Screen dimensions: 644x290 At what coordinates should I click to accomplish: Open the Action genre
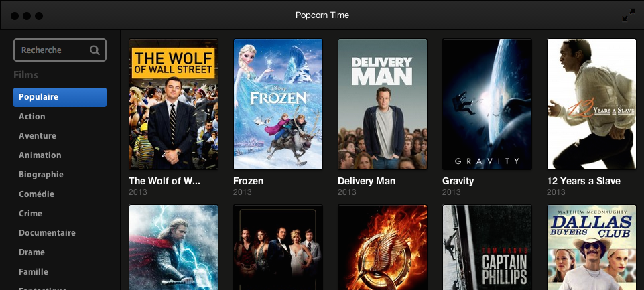32,117
